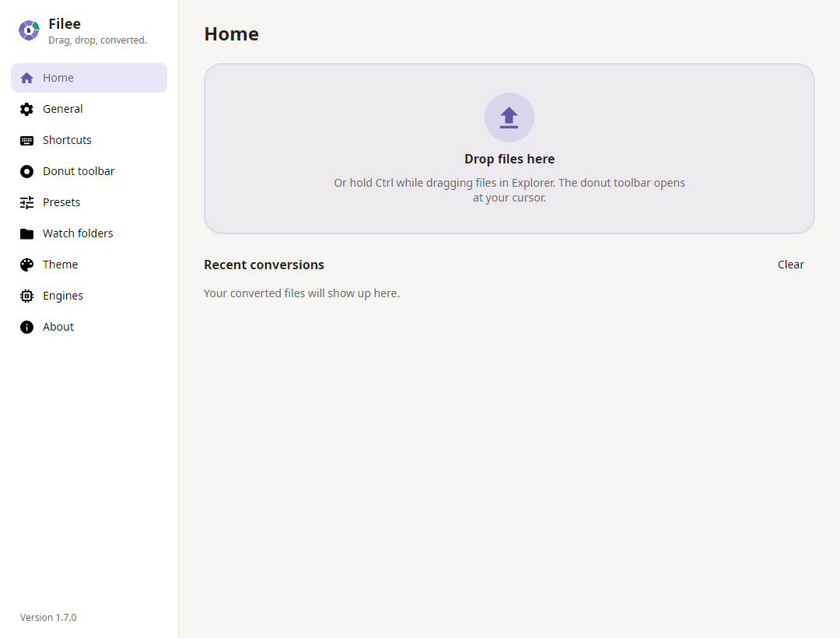Click the Theme palette icon
The image size is (840, 638).
click(26, 265)
